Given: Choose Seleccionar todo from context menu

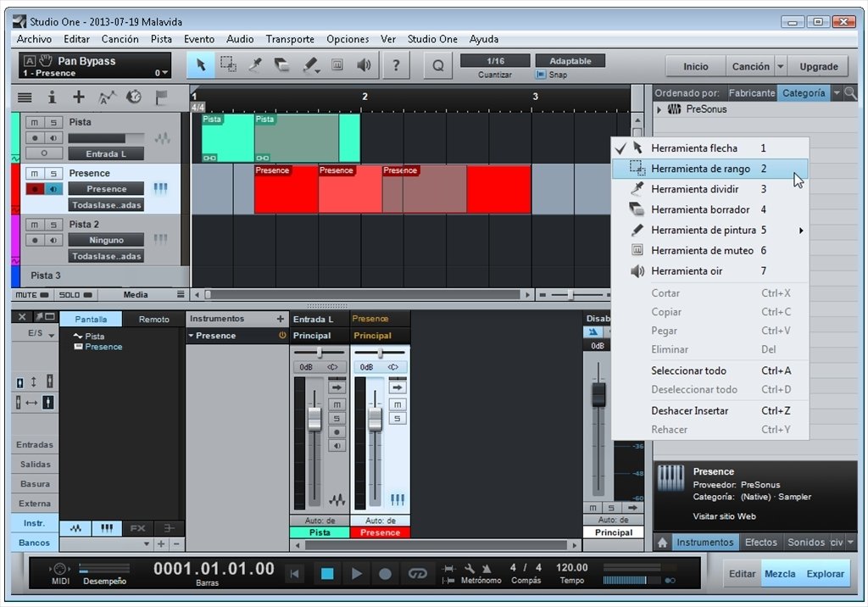Looking at the screenshot, I should tap(709, 370).
